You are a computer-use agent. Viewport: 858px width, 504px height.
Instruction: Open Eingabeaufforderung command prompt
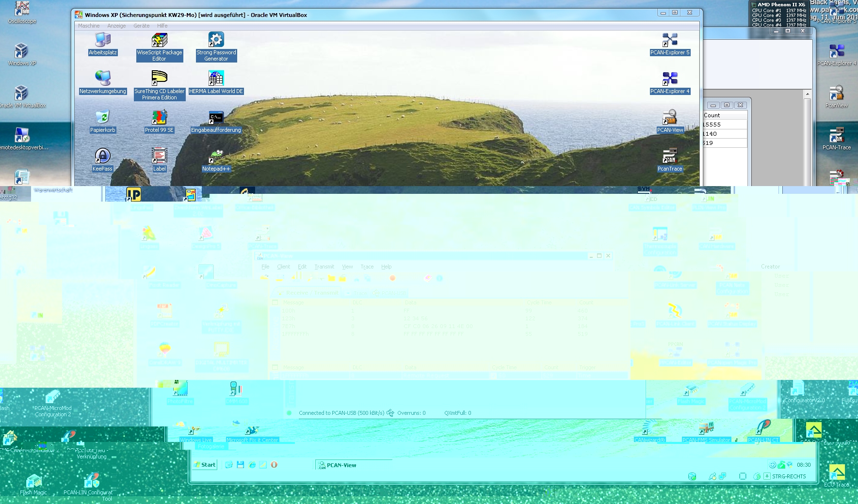[x=216, y=121]
